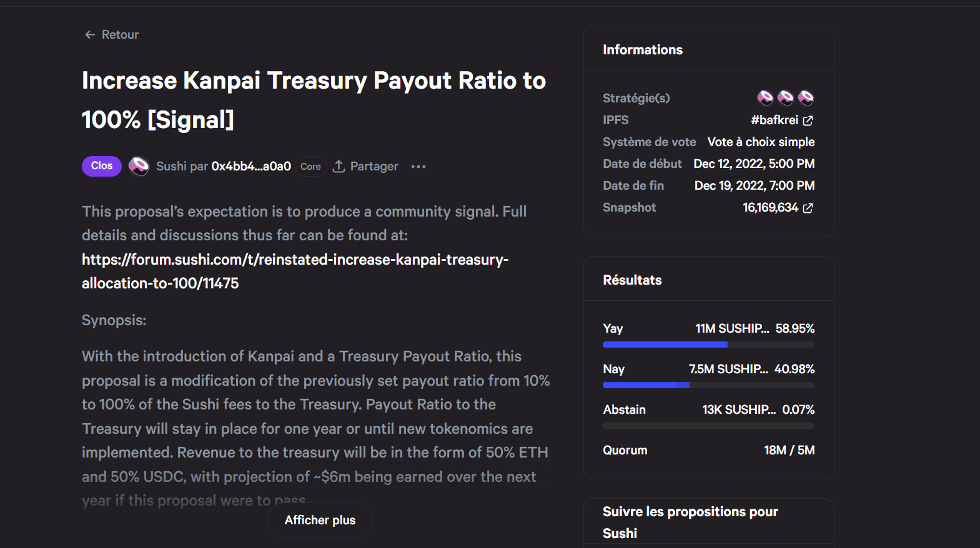Screen dimensions: 980x548
Task: Click the Clos status badge
Action: click(x=102, y=166)
